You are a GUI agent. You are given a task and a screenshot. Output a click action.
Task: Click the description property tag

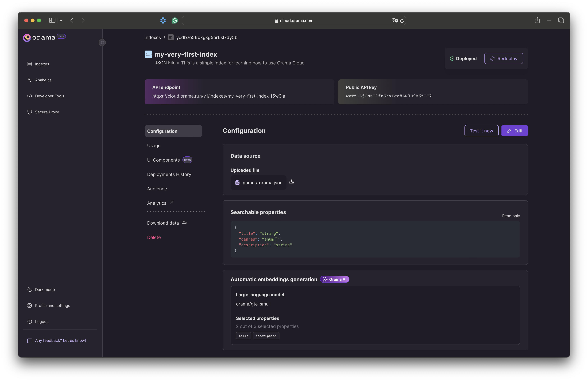click(x=266, y=336)
